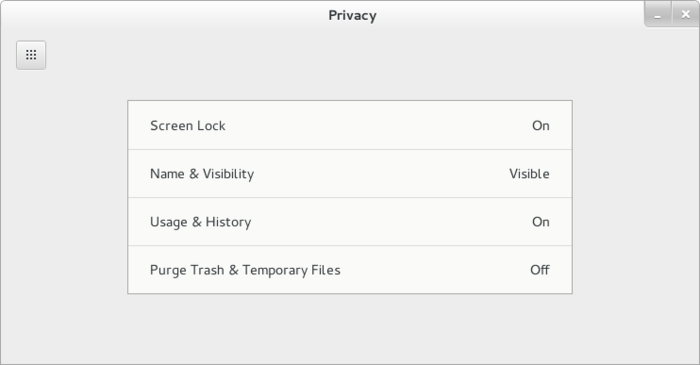Click empty middle area of Screen Lock row
The height and width of the screenshot is (365, 700).
(x=379, y=126)
